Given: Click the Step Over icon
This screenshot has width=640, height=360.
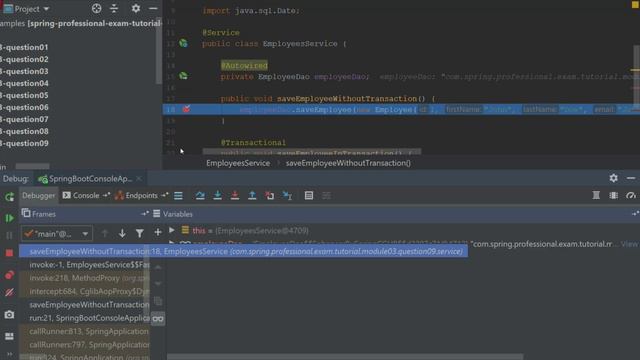Looking at the screenshot, I should point(200,196).
